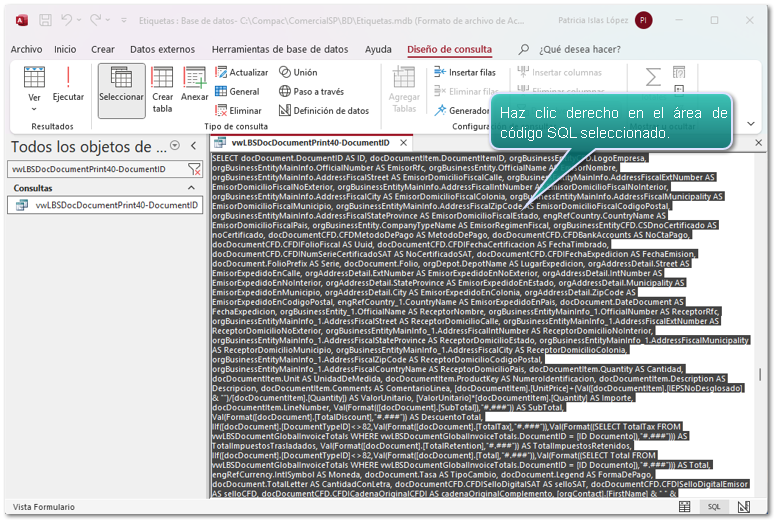The width and height of the screenshot is (777, 523).
Task: Redo the last action
Action: click(95, 20)
